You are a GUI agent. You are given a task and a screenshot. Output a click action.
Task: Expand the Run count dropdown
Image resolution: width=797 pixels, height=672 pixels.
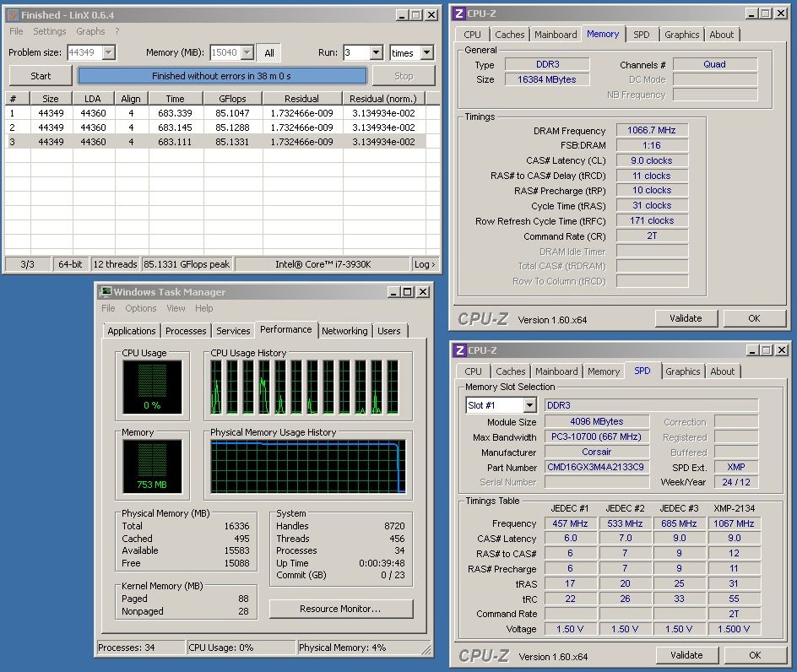click(x=375, y=52)
